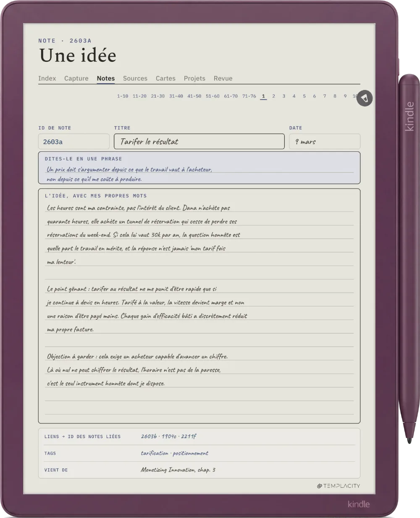Switch to the Index tab
Viewport: 420px width, 518px height.
tap(47, 78)
